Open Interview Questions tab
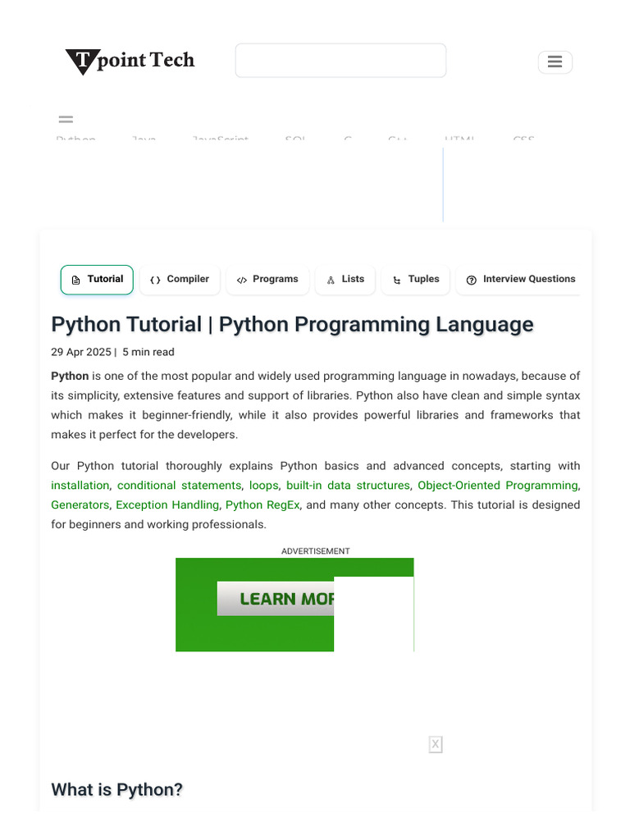This screenshot has width=630, height=840. (x=519, y=280)
